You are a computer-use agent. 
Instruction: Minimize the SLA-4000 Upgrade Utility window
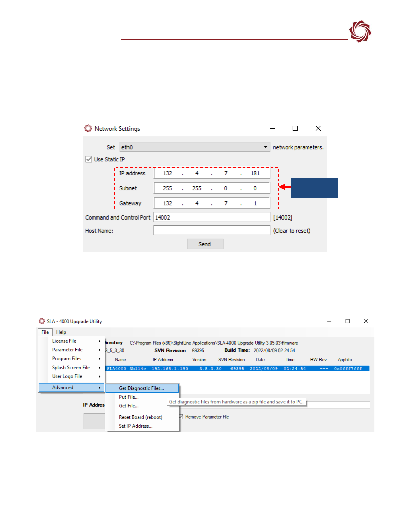click(x=329, y=321)
